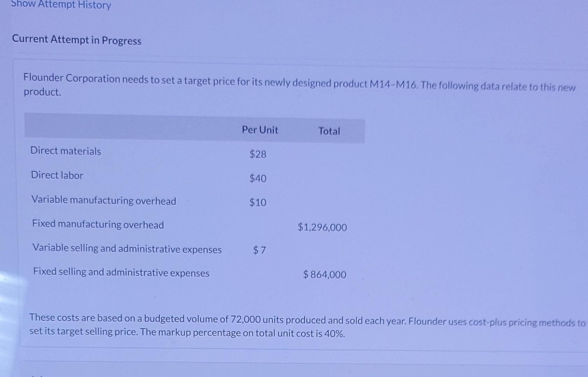Click the $7 per unit value

260,250
